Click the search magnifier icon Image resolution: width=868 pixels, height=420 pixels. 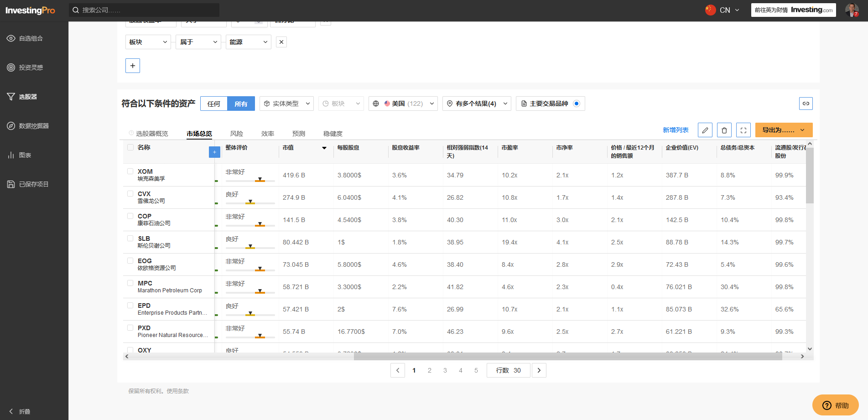point(76,10)
